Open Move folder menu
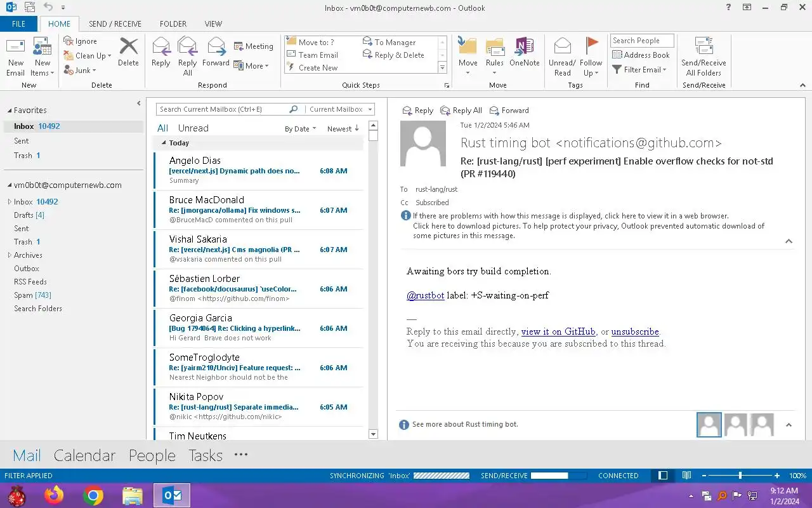 click(x=468, y=57)
